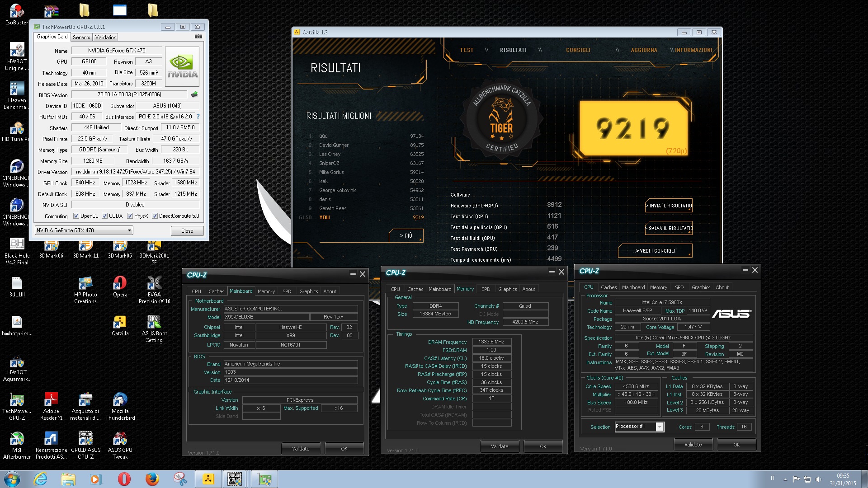The height and width of the screenshot is (488, 868).
Task: Launch Opera from the desktop
Action: [x=120, y=287]
